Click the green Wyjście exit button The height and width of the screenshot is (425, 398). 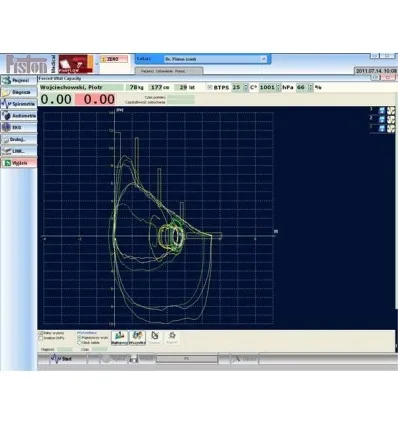coord(19,163)
